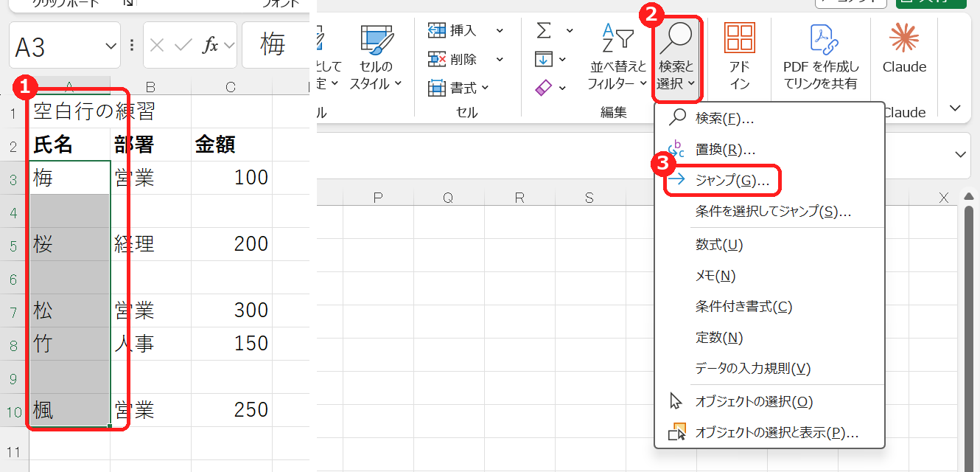Open the アドイン add-ins button
This screenshot has height=472, width=980.
[x=740, y=58]
